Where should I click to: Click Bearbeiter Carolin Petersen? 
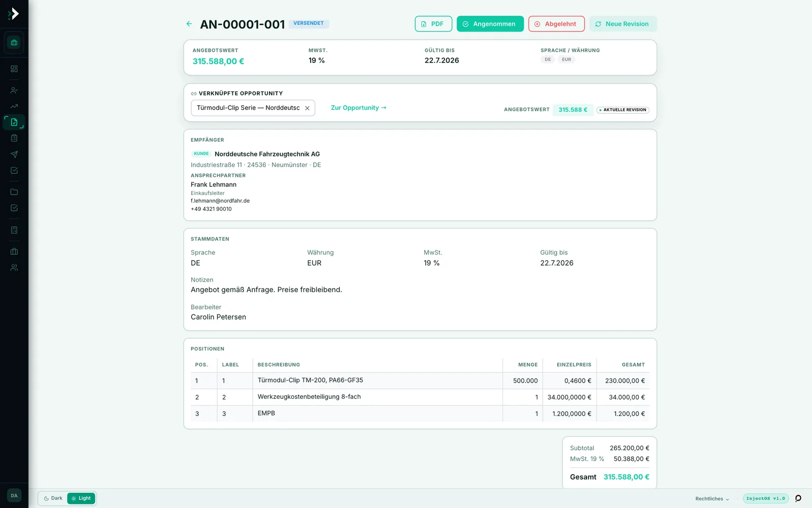pos(218,317)
